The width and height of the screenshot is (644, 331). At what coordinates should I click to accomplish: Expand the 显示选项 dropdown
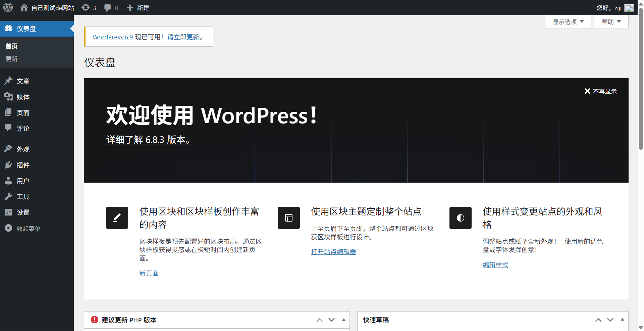tap(568, 22)
